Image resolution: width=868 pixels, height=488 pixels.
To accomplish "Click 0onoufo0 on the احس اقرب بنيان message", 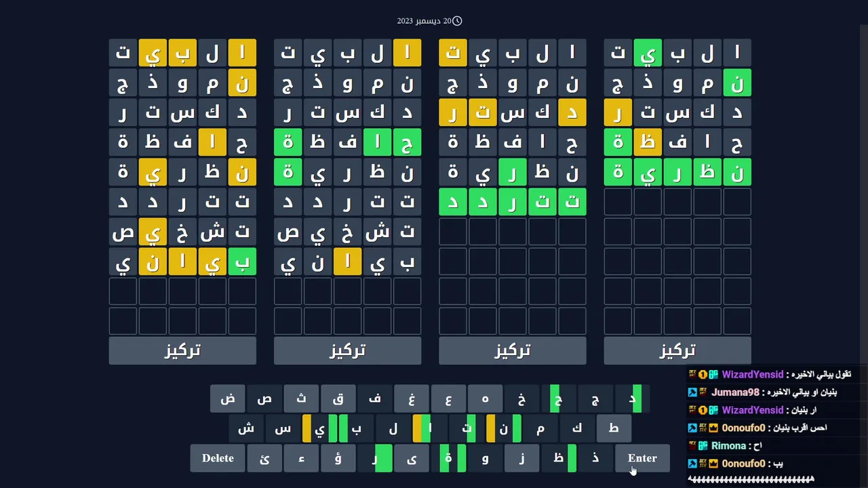I will pyautogui.click(x=743, y=428).
